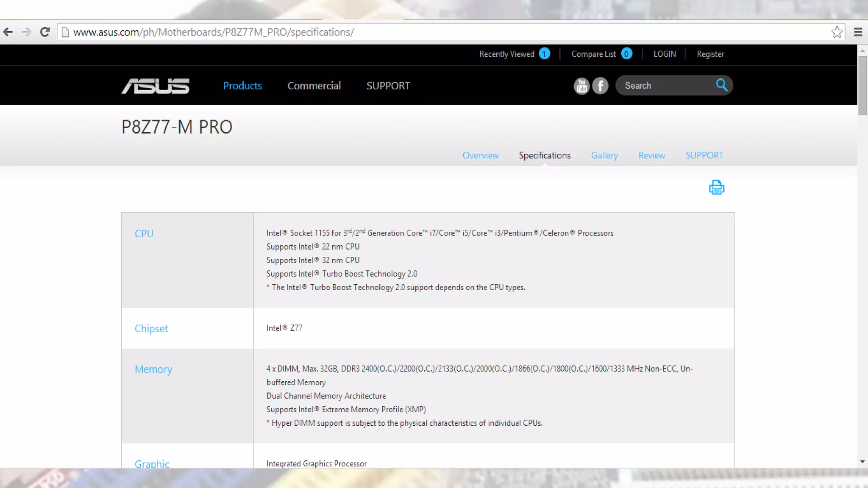868x488 pixels.
Task: Bookmark this page with the star icon
Action: pyautogui.click(x=837, y=32)
